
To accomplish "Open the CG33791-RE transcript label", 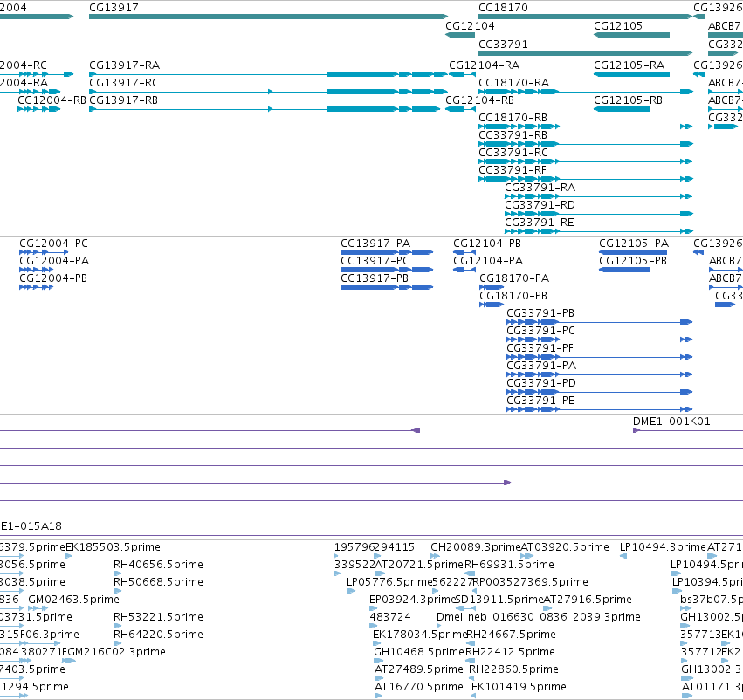I will (x=540, y=222).
